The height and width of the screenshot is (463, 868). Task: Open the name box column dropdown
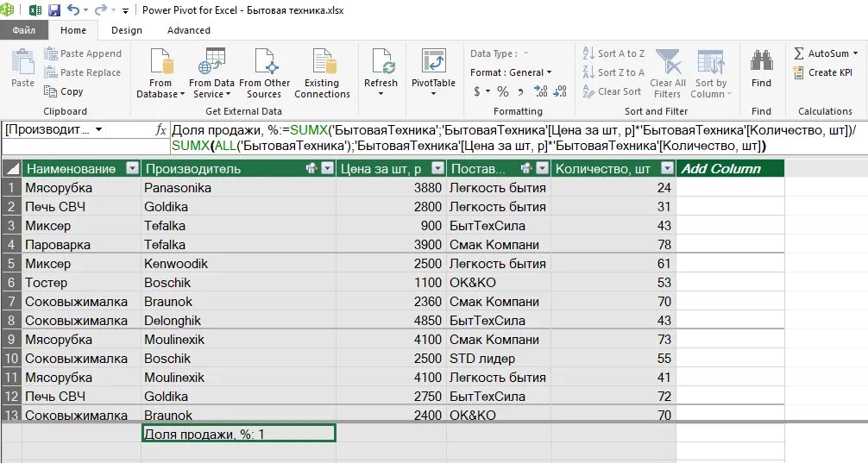[x=98, y=130]
